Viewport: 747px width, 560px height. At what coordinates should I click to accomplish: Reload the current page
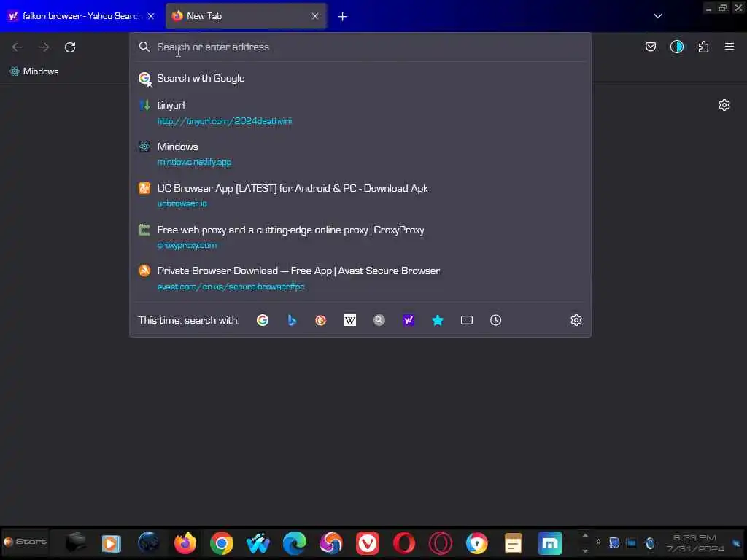(70, 47)
